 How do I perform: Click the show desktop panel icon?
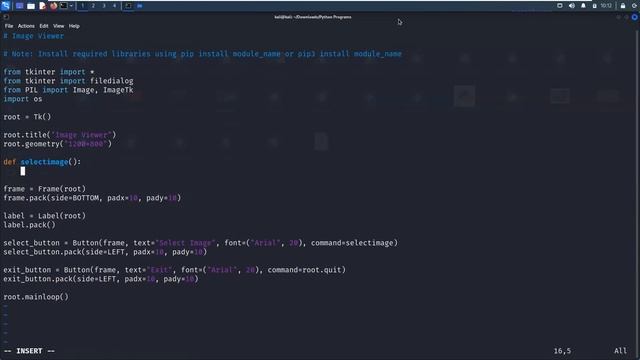(19, 6)
